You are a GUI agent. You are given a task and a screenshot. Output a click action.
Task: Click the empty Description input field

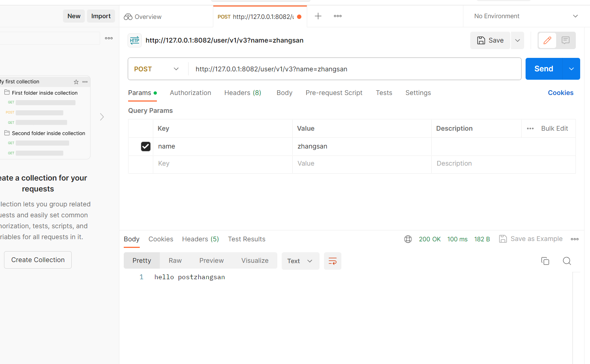(503, 164)
